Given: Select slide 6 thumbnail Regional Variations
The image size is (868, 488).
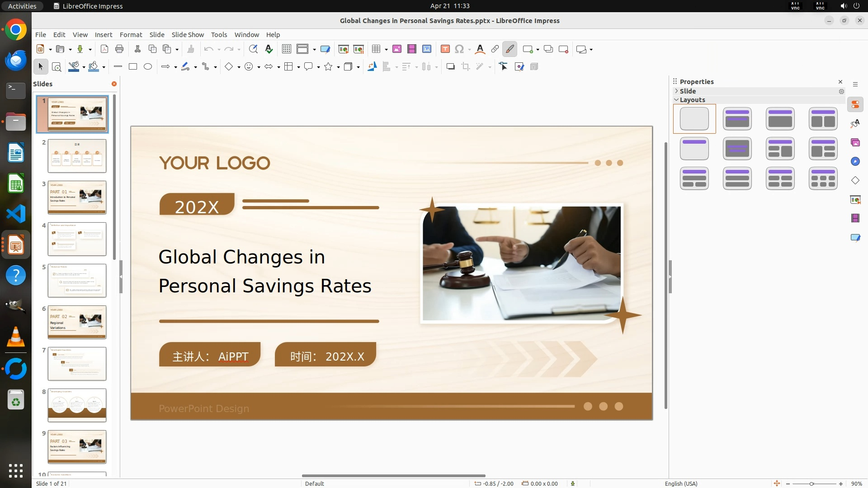Looking at the screenshot, I should (77, 322).
